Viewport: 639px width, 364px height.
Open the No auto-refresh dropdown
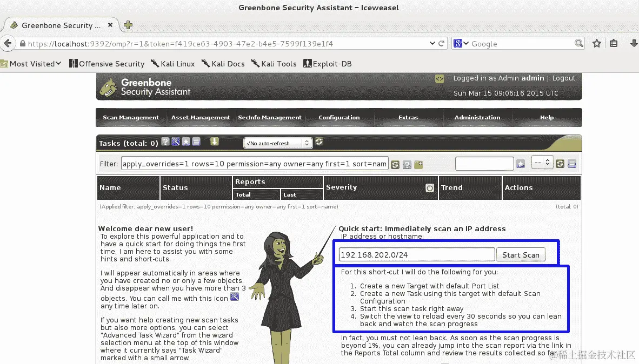coord(278,143)
